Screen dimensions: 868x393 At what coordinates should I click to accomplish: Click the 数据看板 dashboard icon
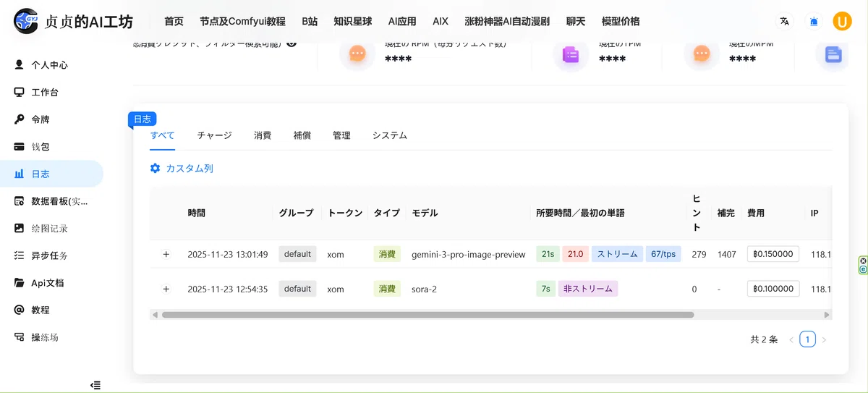click(20, 201)
